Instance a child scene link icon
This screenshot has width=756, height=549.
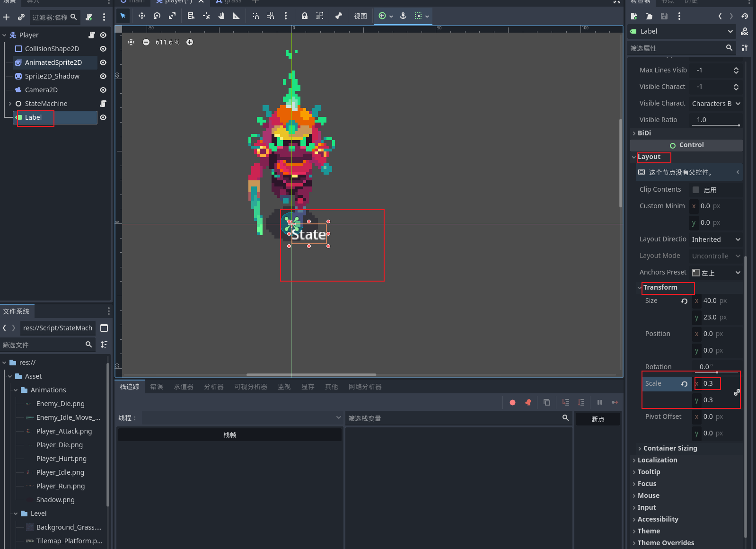21,17
